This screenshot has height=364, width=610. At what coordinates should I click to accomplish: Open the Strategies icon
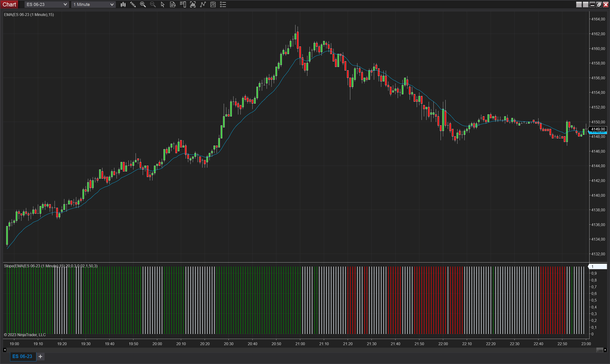pyautogui.click(x=213, y=5)
